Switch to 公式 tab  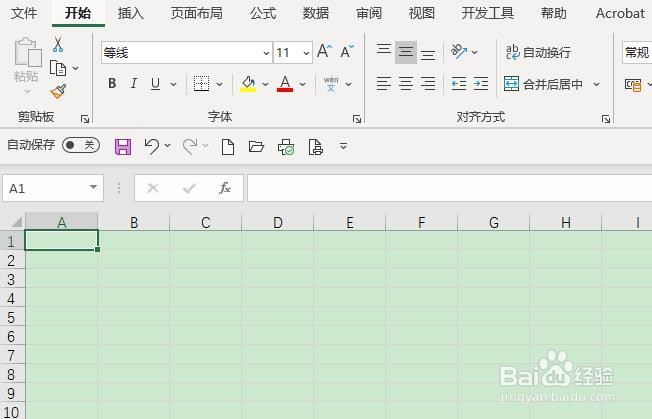(x=263, y=13)
